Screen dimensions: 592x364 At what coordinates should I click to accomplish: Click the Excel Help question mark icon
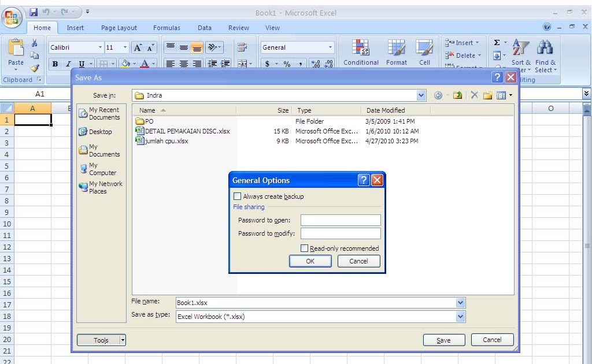pos(547,27)
